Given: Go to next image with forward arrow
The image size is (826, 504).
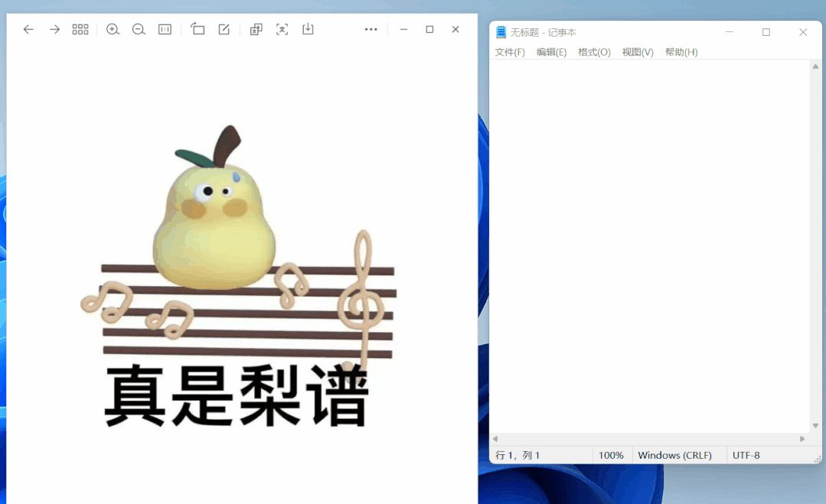Looking at the screenshot, I should pos(54,30).
